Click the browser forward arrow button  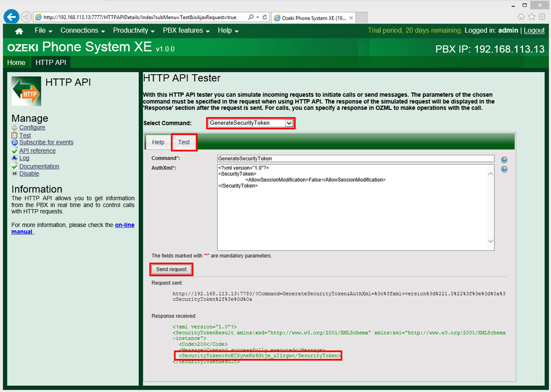26,17
